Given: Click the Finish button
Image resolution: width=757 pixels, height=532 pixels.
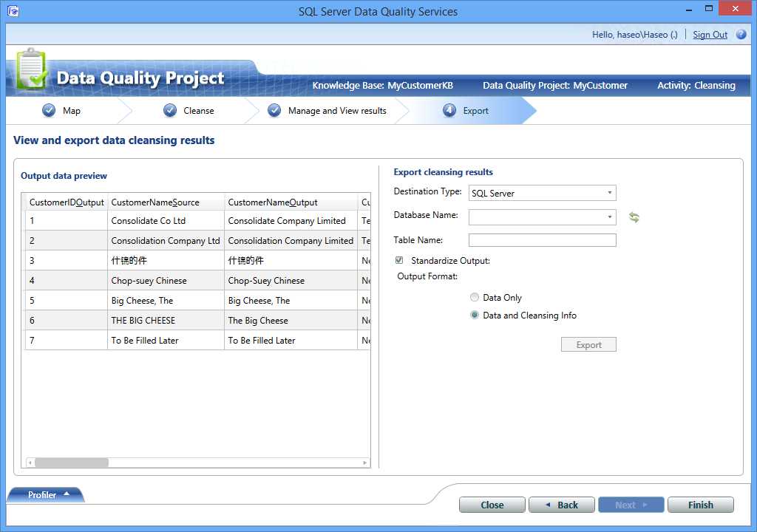Looking at the screenshot, I should [x=701, y=505].
